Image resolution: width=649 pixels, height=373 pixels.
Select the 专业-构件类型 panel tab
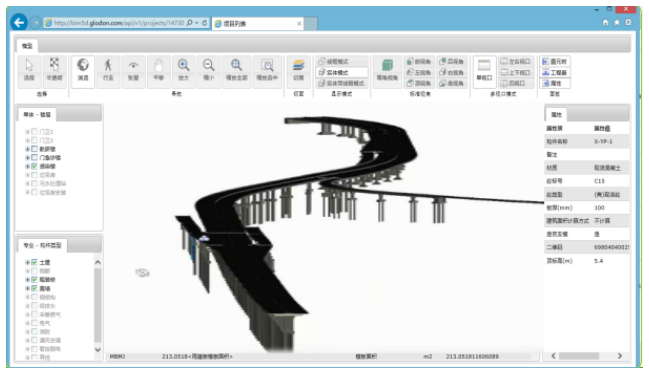42,245
